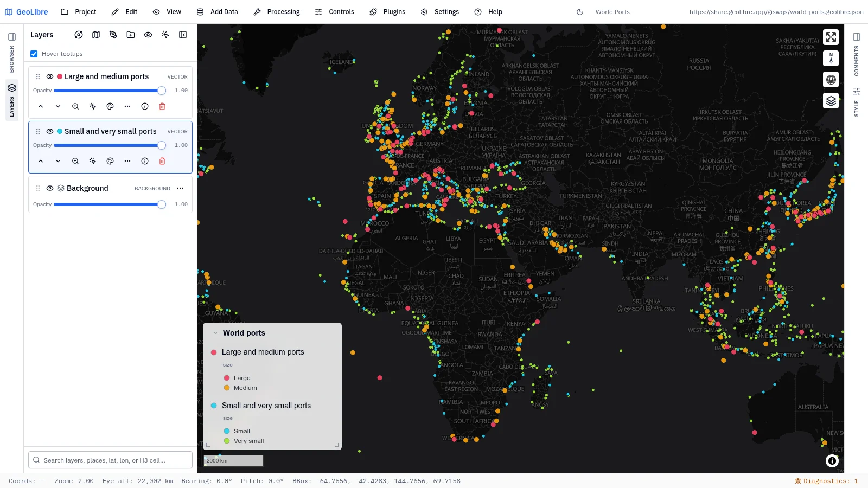This screenshot has width=868, height=488.
Task: Reset map north compass button
Action: [x=831, y=58]
